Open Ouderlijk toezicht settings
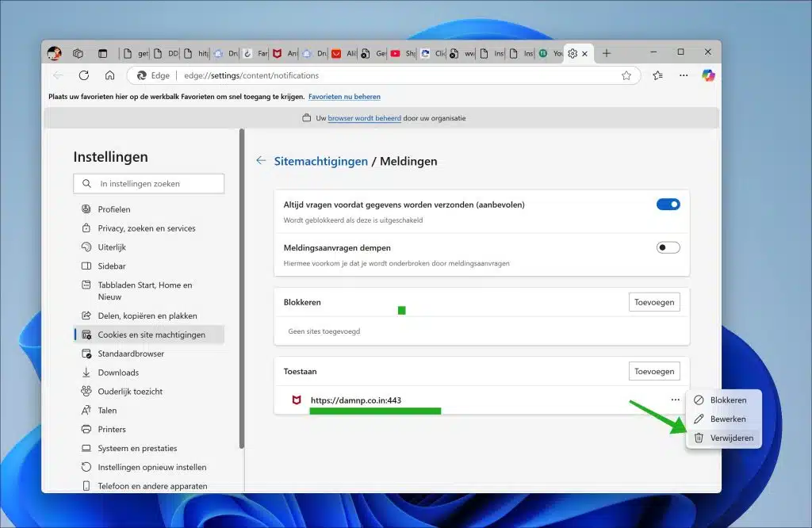 [149, 392]
